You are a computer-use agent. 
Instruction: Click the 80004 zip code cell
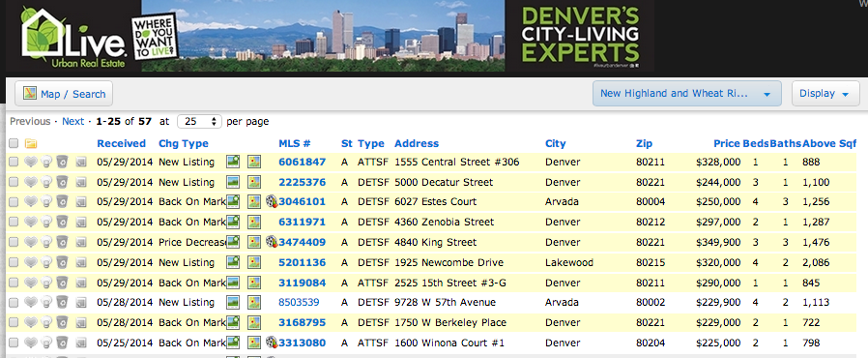coord(651,202)
